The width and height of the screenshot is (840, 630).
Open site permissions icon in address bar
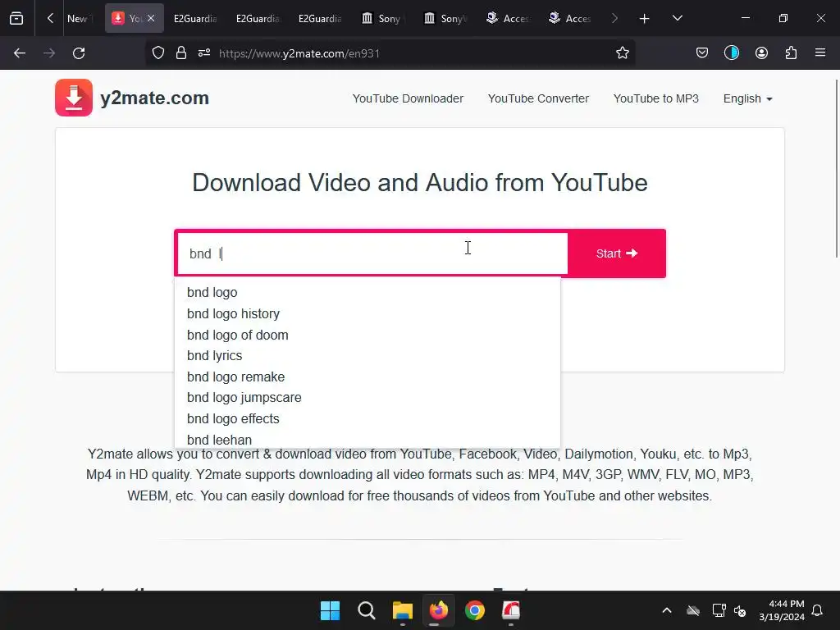(204, 53)
